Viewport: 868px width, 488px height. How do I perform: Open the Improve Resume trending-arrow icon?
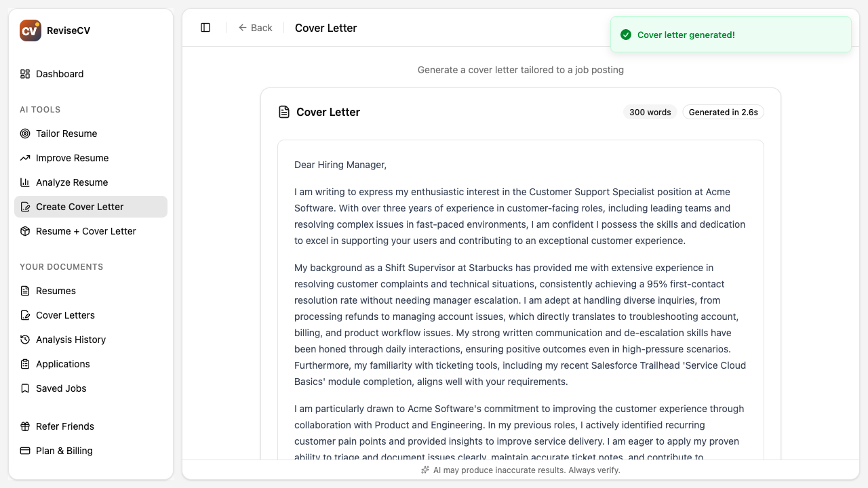pyautogui.click(x=24, y=158)
